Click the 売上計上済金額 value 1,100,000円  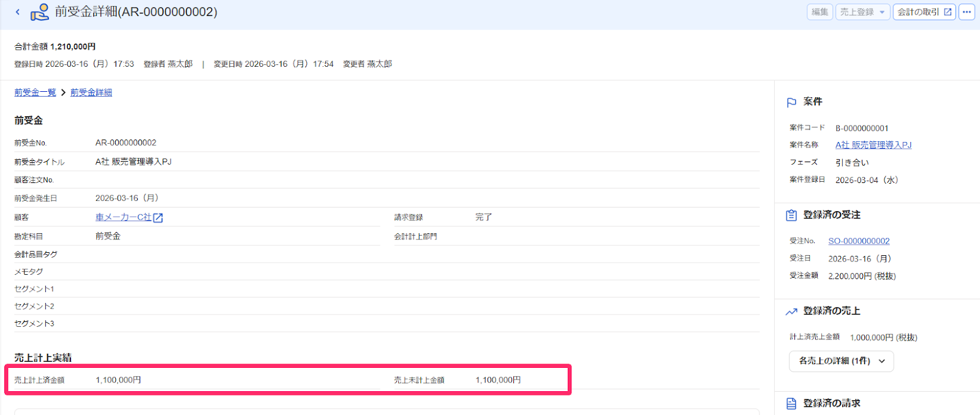click(x=118, y=380)
